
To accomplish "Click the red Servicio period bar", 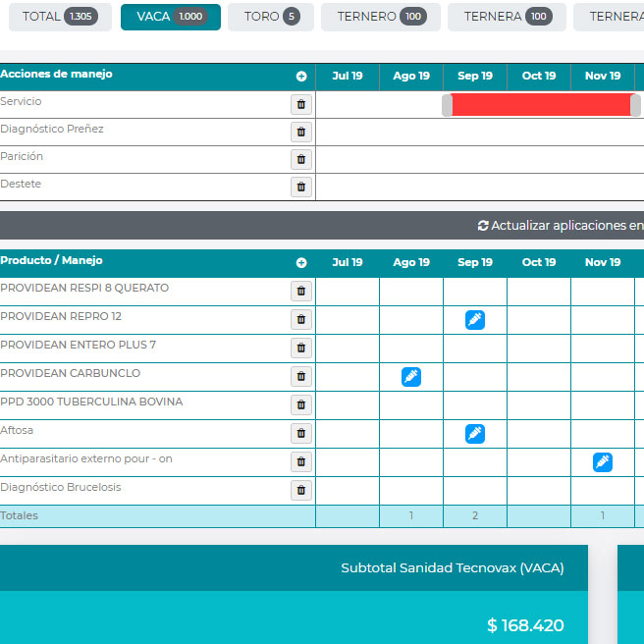I will (541, 105).
